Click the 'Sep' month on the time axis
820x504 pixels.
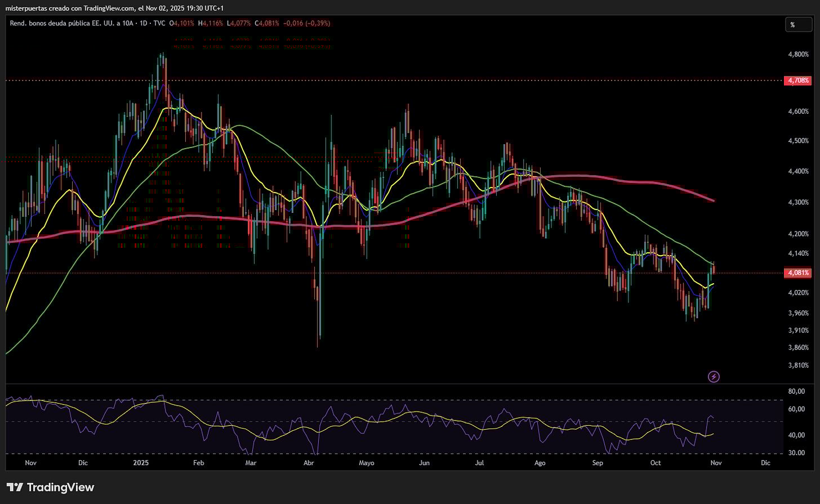point(598,462)
